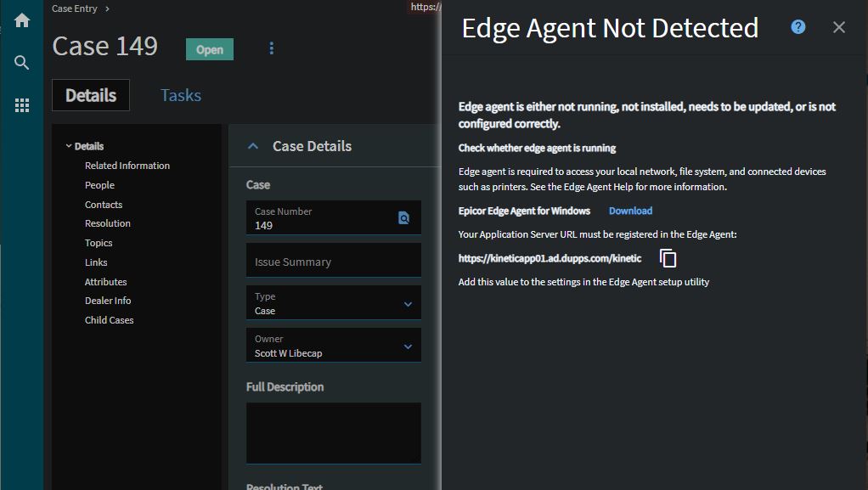The height and width of the screenshot is (490, 868).
Task: Click 'Check whether edge agent is running' text
Action: tap(537, 148)
